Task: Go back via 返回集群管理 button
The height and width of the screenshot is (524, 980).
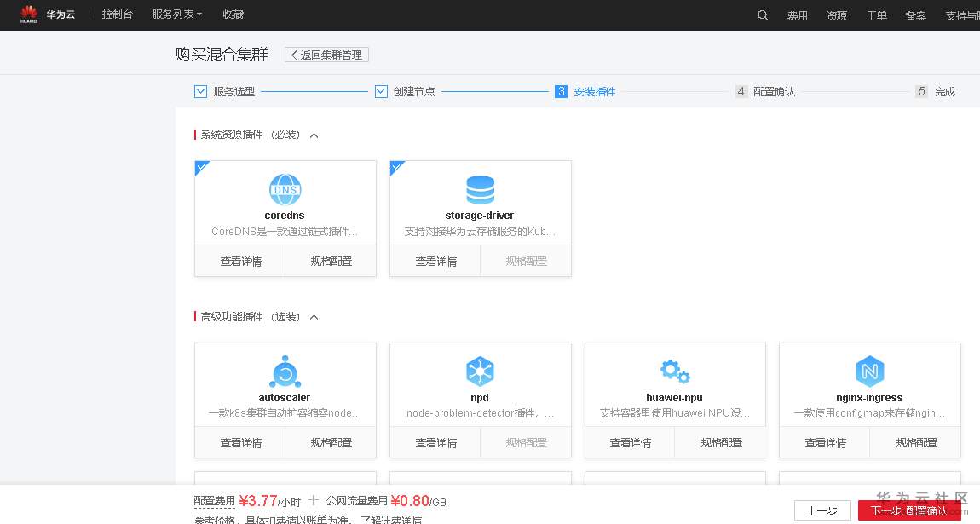Action: point(327,55)
